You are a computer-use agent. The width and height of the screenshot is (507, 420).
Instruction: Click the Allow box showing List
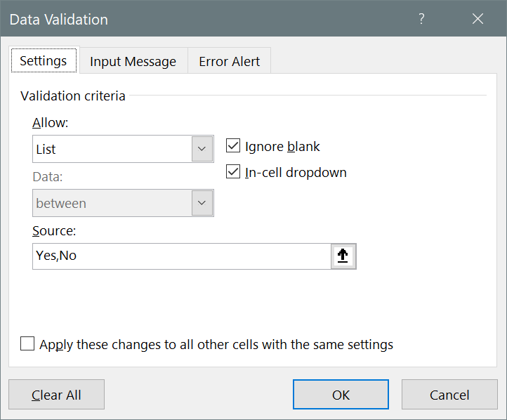coord(112,149)
